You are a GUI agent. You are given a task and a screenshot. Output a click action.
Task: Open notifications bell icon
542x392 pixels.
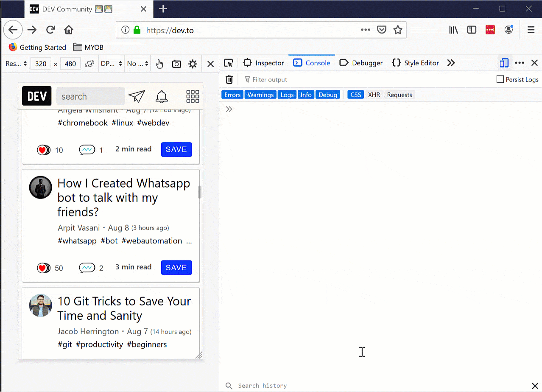tap(162, 96)
